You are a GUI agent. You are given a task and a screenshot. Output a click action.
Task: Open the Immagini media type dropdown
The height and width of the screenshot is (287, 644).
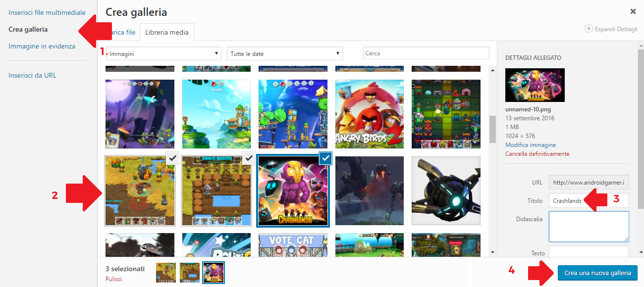[x=163, y=53]
